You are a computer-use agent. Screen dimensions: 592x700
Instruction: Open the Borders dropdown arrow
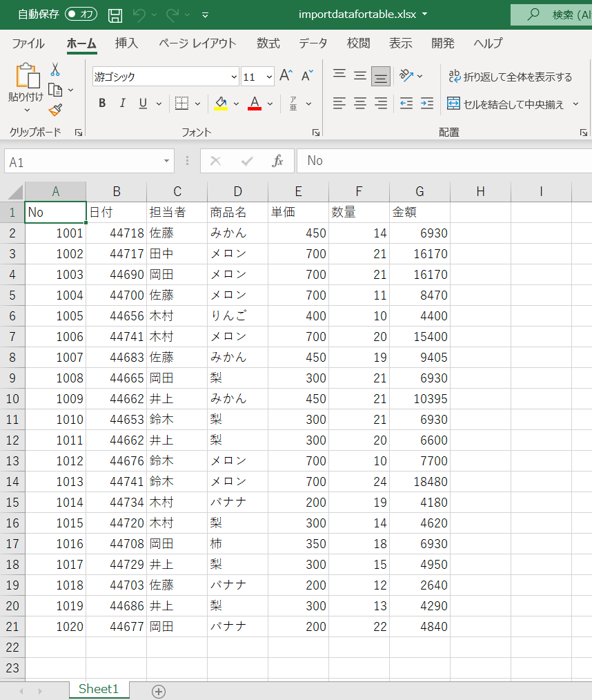tap(197, 104)
